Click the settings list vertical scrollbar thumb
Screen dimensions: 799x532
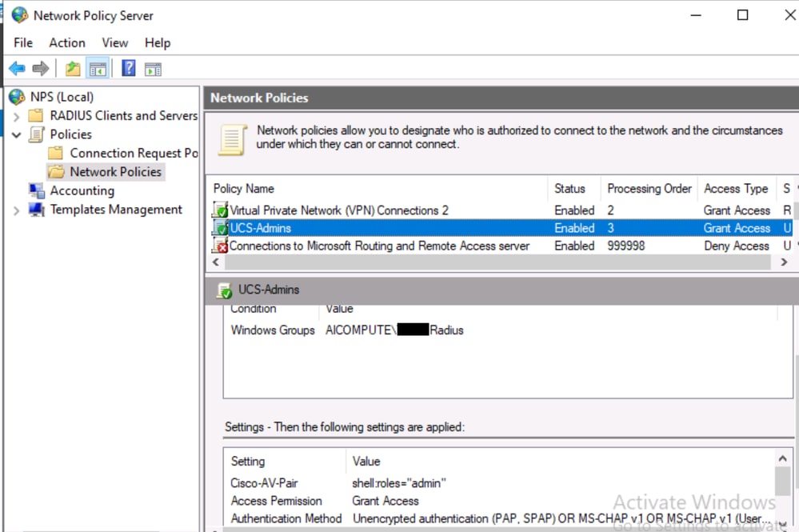pyautogui.click(x=783, y=481)
